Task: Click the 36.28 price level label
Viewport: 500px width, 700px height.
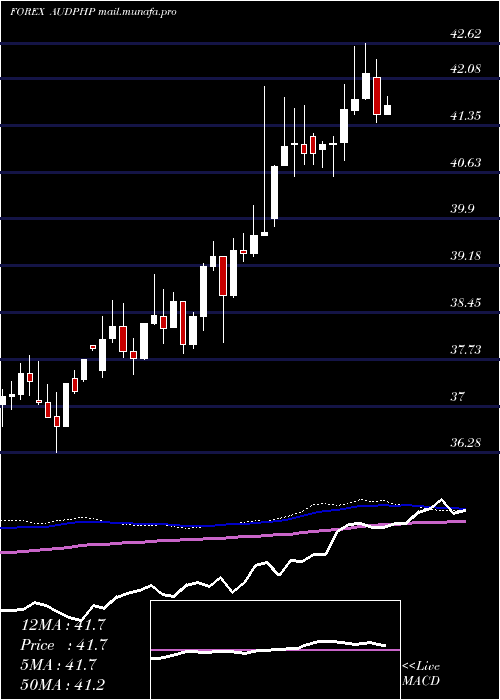Action: point(466,443)
